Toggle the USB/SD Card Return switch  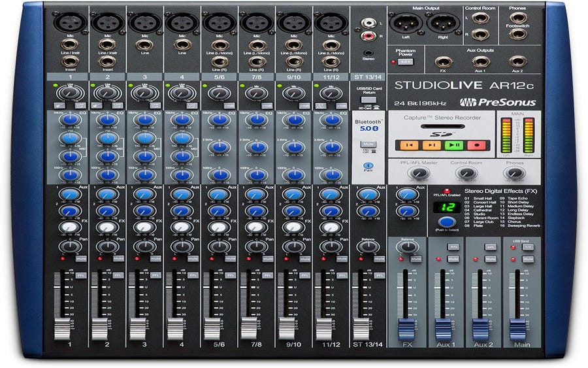point(368,100)
